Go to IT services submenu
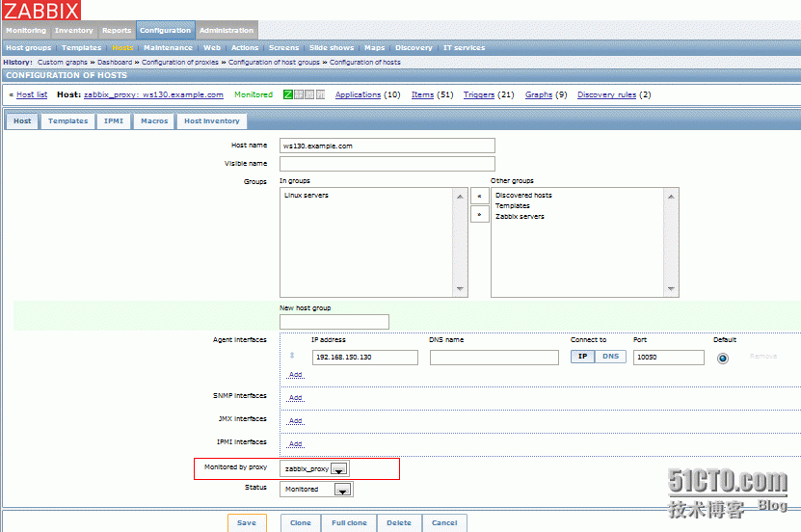This screenshot has width=801, height=532. tap(464, 47)
